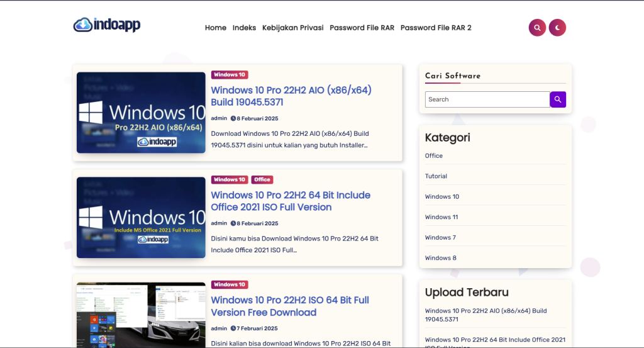Screen dimensions: 644x348
Task: Toggle dark mode with moon icon
Action: click(x=557, y=28)
